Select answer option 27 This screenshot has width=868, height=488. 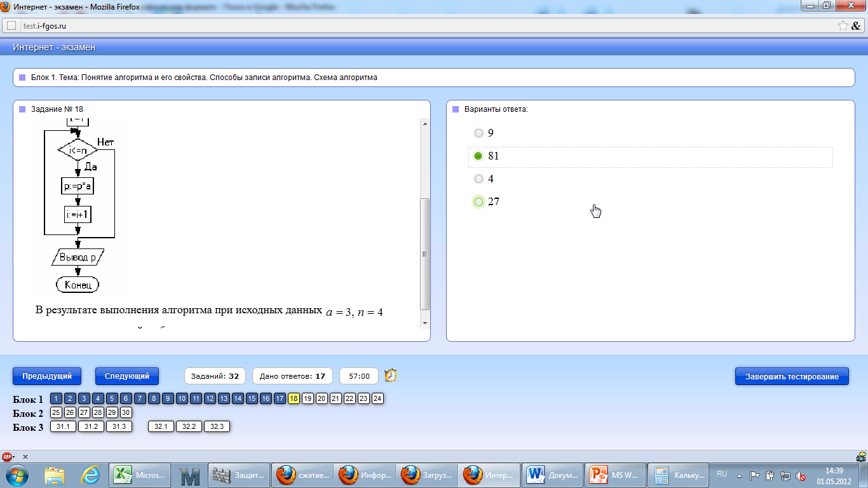tap(478, 201)
